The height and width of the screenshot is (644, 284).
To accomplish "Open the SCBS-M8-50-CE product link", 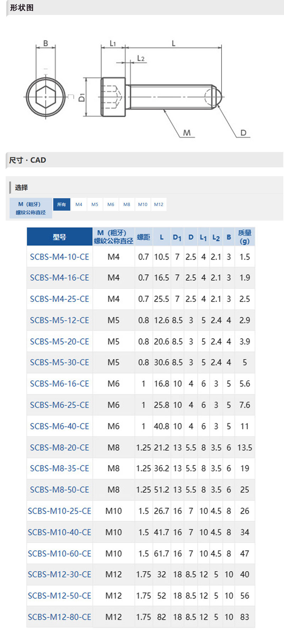I will (x=60, y=490).
